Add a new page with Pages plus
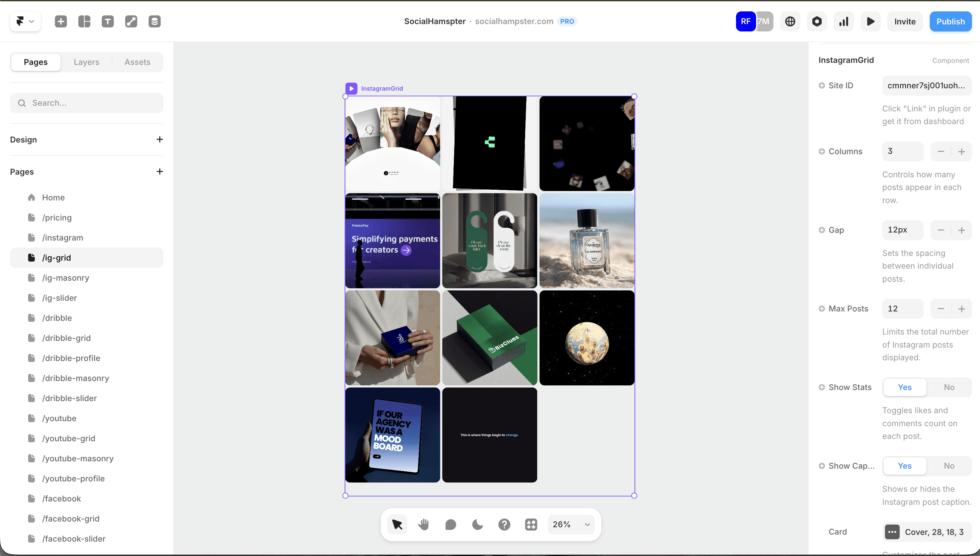980x556 pixels. point(160,172)
